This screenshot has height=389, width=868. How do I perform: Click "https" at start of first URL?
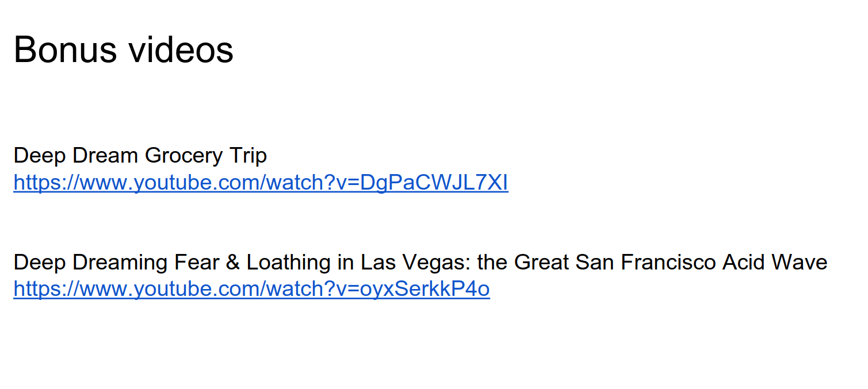36,183
